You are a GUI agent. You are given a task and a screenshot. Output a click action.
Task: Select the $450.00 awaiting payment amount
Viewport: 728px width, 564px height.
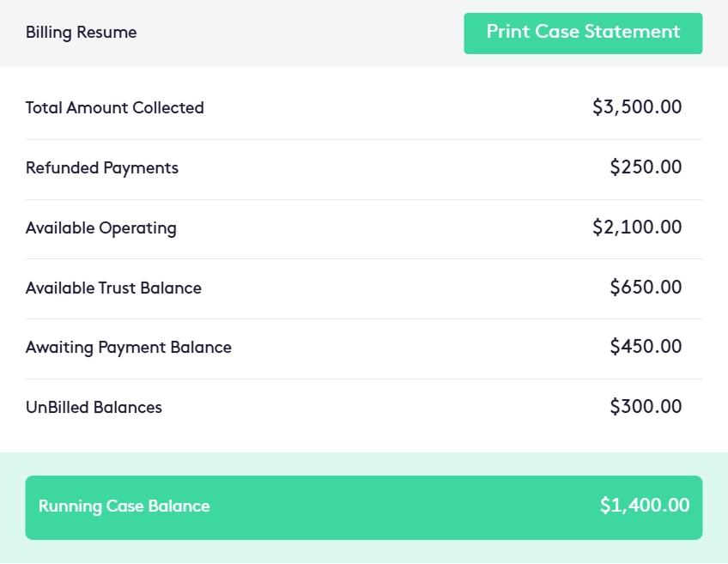(x=646, y=347)
